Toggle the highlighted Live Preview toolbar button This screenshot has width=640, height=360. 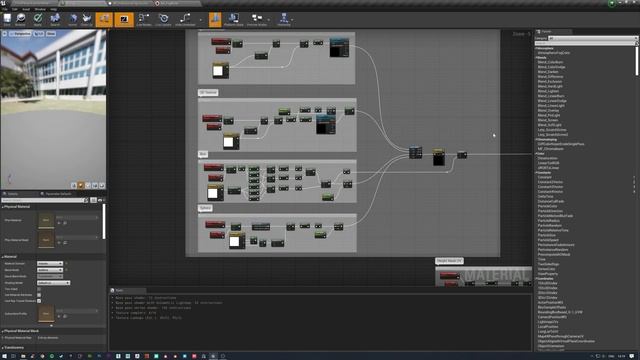(x=124, y=19)
